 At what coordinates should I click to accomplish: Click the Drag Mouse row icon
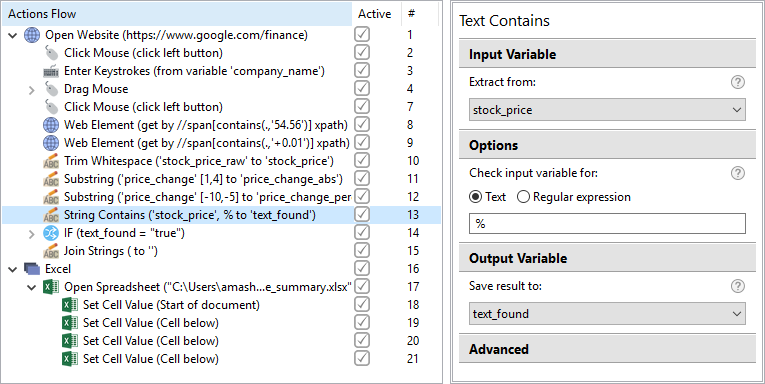click(x=51, y=89)
